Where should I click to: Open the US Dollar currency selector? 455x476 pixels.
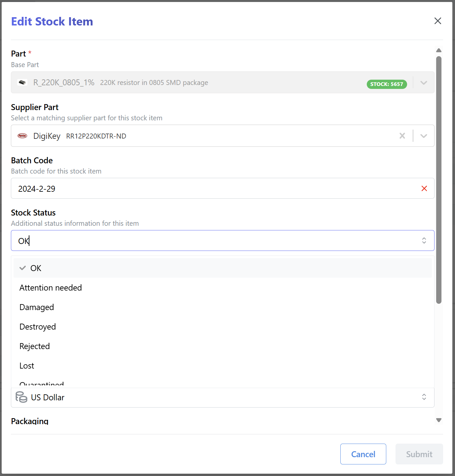424,397
